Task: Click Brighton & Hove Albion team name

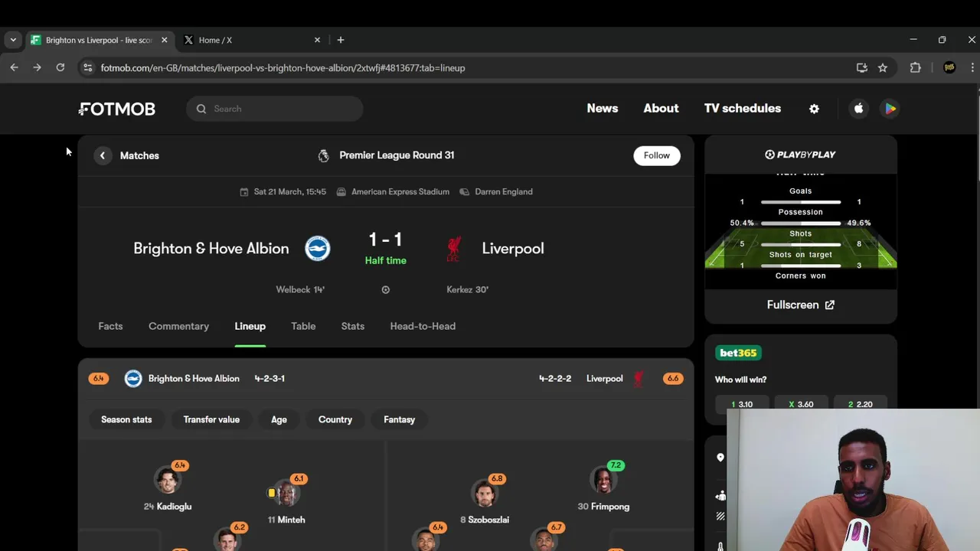Action: pos(211,249)
